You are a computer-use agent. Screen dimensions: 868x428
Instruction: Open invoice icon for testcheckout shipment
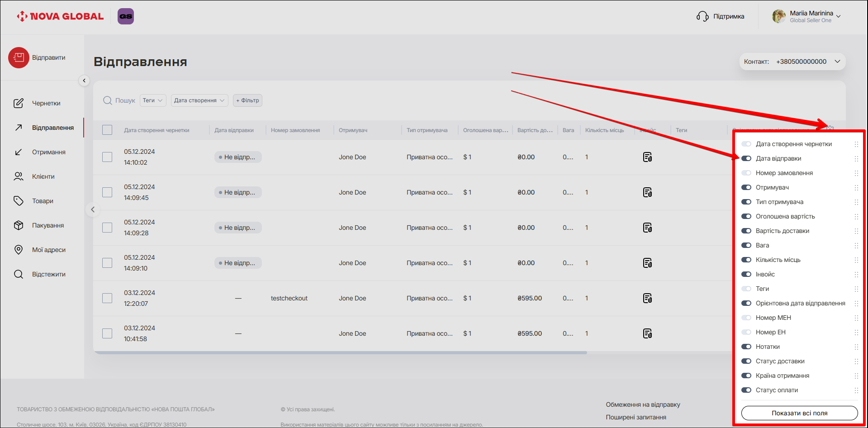[x=647, y=298]
